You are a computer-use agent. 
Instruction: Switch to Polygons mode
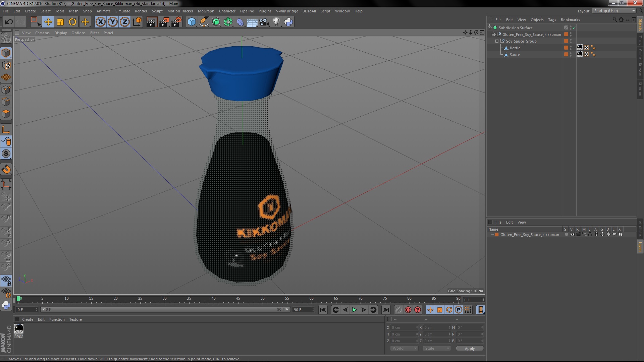point(6,114)
